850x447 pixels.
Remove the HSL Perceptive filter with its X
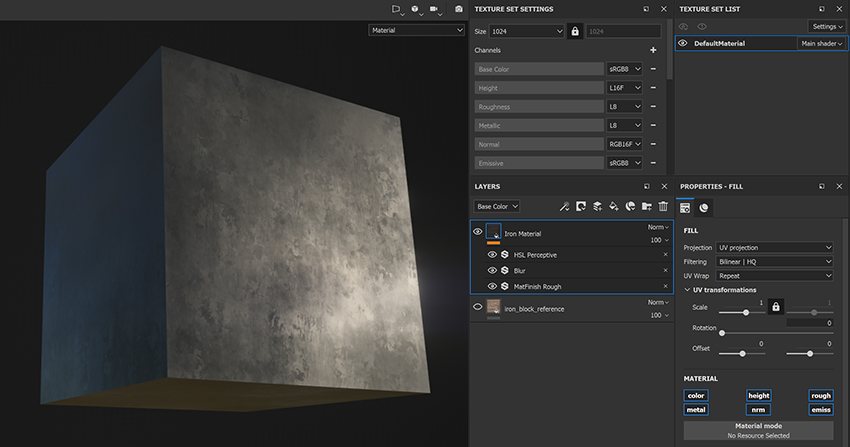click(665, 255)
